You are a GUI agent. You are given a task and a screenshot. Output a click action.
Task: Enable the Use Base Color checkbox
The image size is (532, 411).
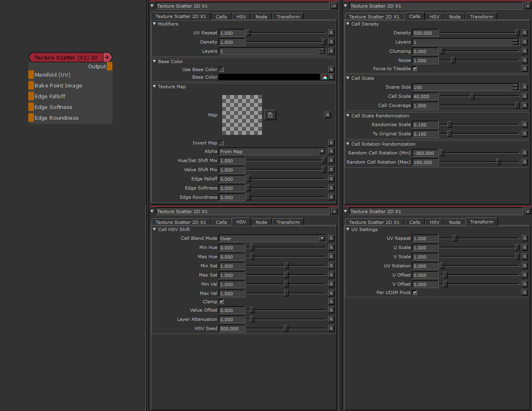tap(221, 69)
